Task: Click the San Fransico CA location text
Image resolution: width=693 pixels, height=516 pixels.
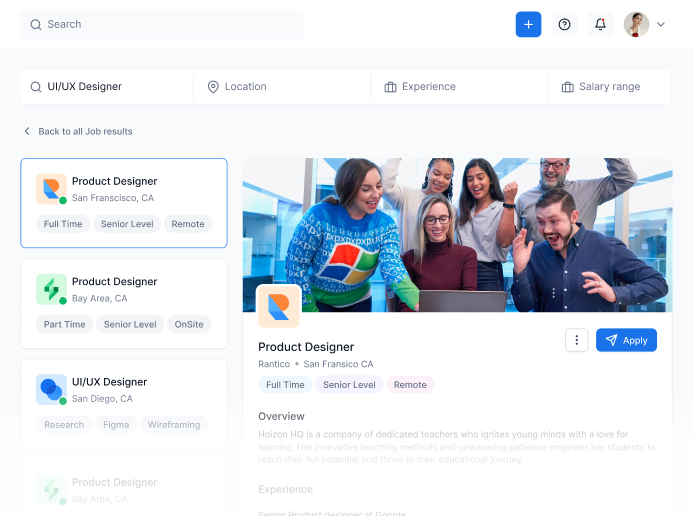Action: [x=339, y=364]
